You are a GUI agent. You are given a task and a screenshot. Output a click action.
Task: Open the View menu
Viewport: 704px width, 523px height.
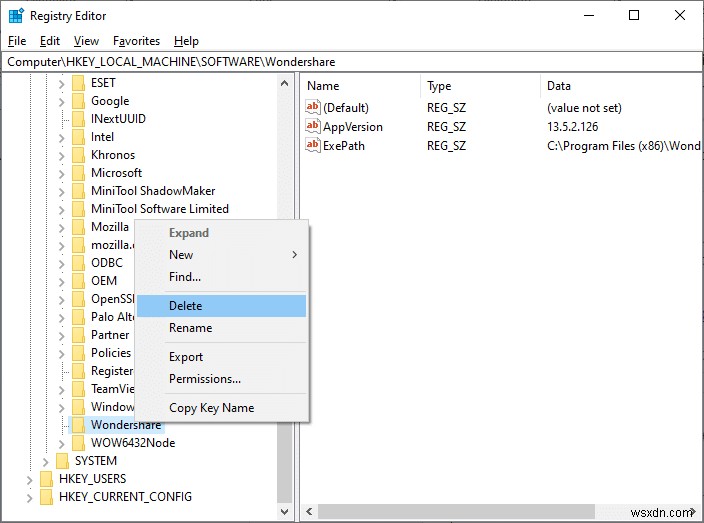pyautogui.click(x=86, y=41)
